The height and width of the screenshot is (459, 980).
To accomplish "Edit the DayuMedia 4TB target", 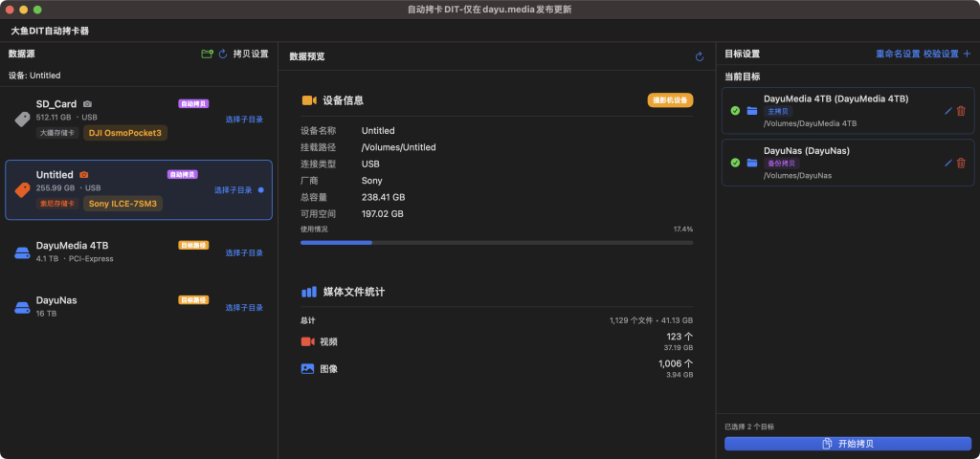I will (947, 111).
